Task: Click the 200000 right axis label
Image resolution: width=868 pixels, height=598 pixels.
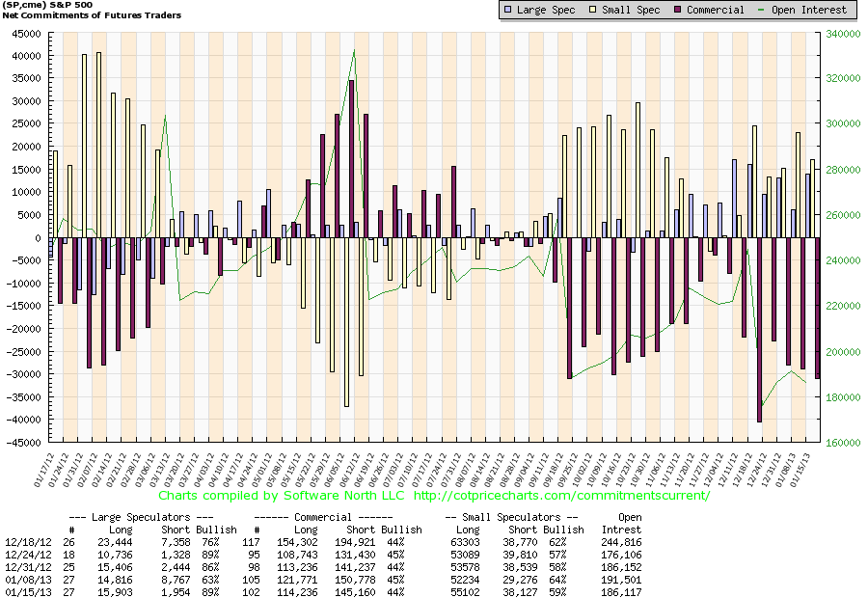Action: pyautogui.click(x=843, y=352)
